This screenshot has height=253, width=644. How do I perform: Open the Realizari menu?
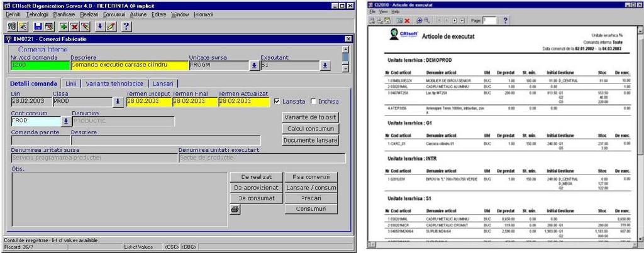[89, 14]
